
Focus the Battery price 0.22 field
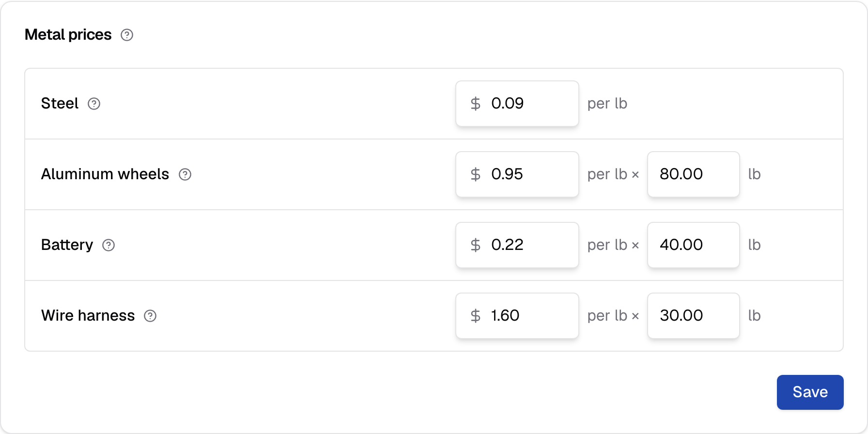[x=517, y=245]
